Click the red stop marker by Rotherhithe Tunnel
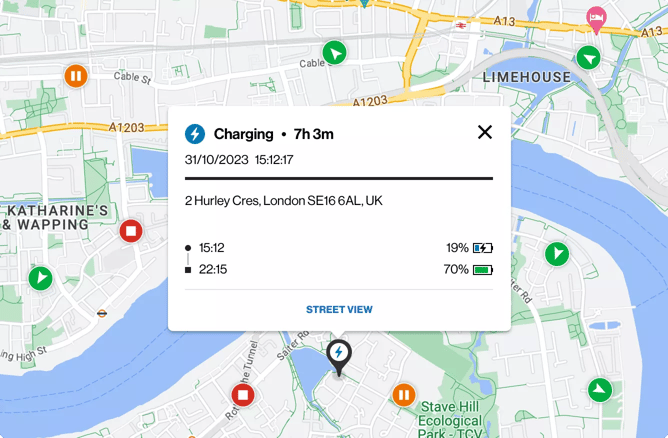 [x=242, y=395]
